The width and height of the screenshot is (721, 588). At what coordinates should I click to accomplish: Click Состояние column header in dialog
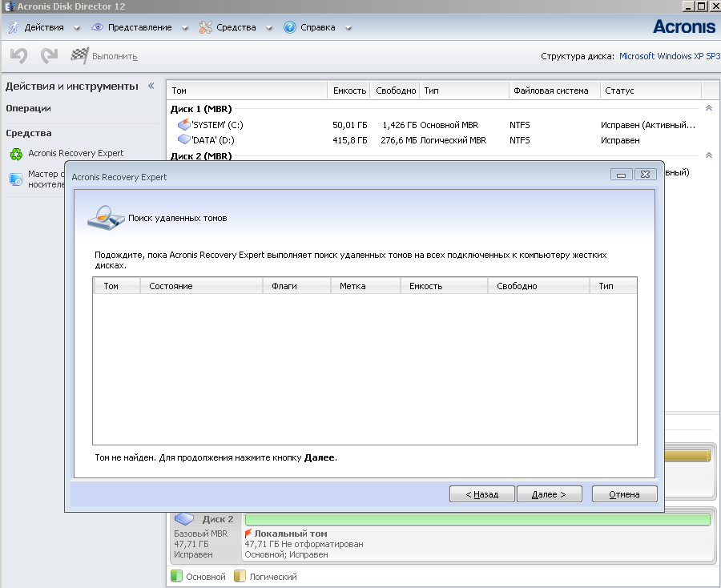click(x=201, y=286)
